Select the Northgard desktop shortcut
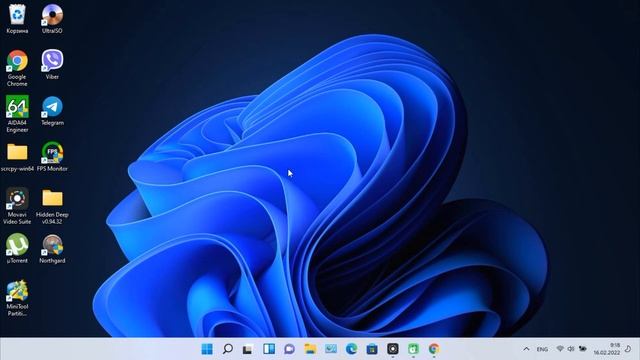The height and width of the screenshot is (360, 640). click(x=52, y=248)
